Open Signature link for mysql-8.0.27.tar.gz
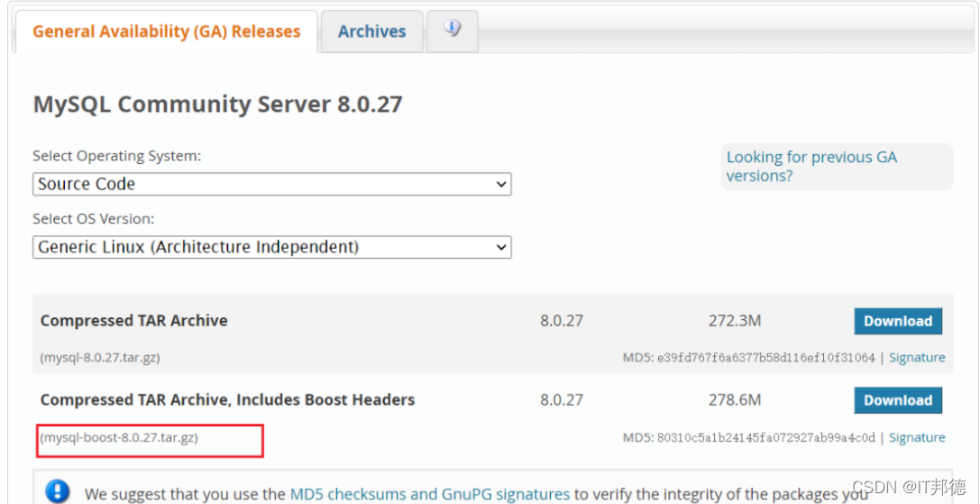Screen dimensions: 980x504 [x=917, y=358]
